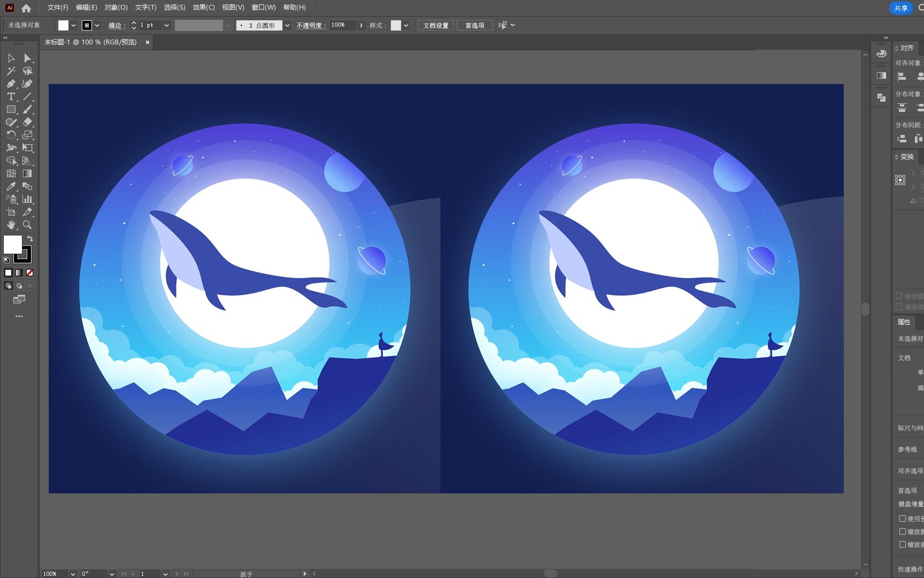
Task: Select the Curvature tool
Action: [27, 83]
